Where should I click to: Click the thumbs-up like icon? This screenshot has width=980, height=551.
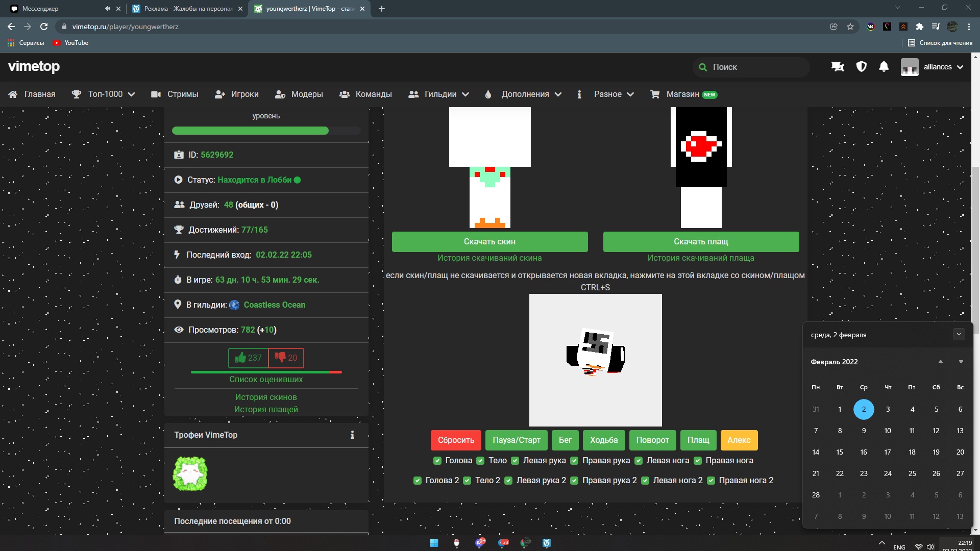point(240,358)
